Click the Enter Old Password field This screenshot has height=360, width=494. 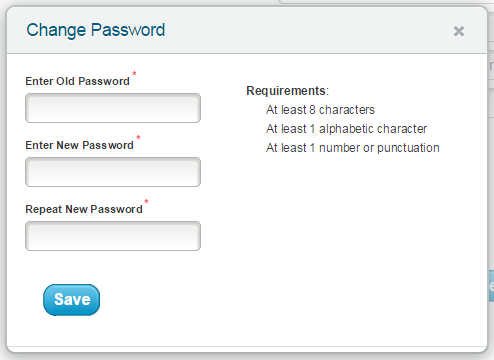(113, 108)
